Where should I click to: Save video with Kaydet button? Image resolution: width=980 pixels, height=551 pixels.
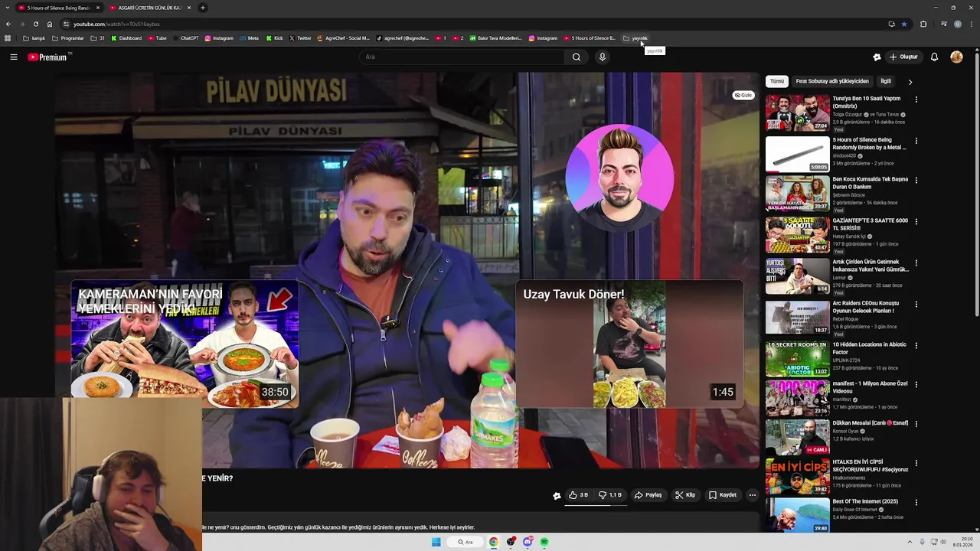click(x=723, y=495)
